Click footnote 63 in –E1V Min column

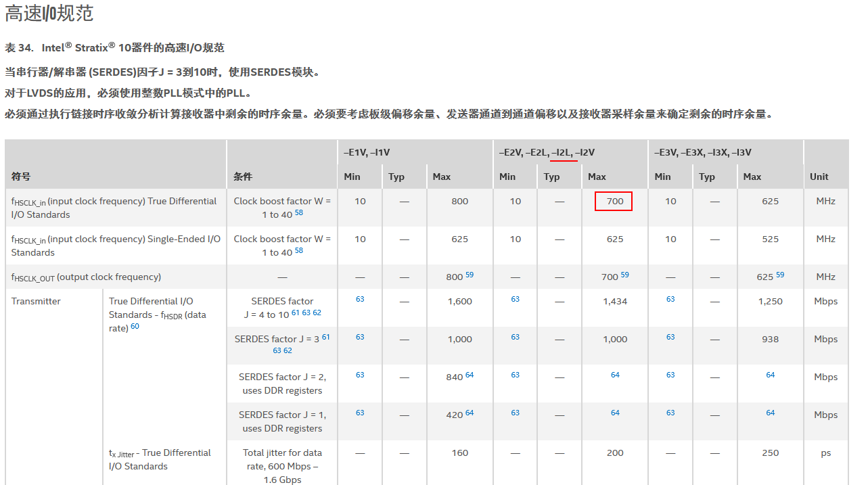coord(361,298)
